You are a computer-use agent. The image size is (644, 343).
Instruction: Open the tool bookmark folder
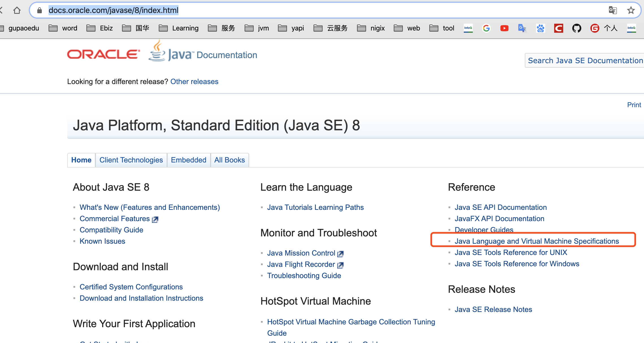(x=442, y=28)
